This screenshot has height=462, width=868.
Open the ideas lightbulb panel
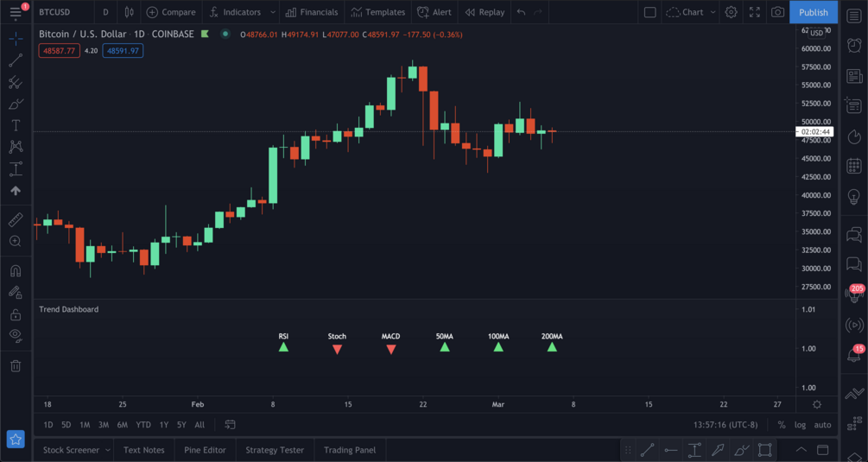click(x=854, y=196)
